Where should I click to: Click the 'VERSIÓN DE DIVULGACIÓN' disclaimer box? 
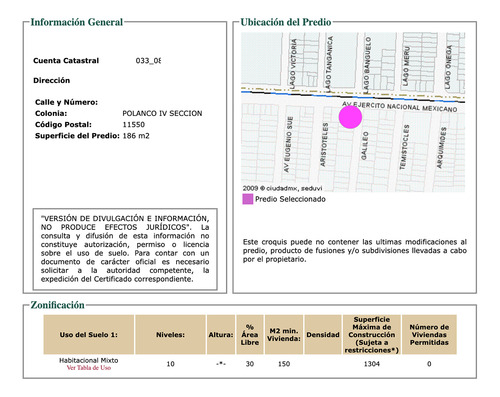125,249
